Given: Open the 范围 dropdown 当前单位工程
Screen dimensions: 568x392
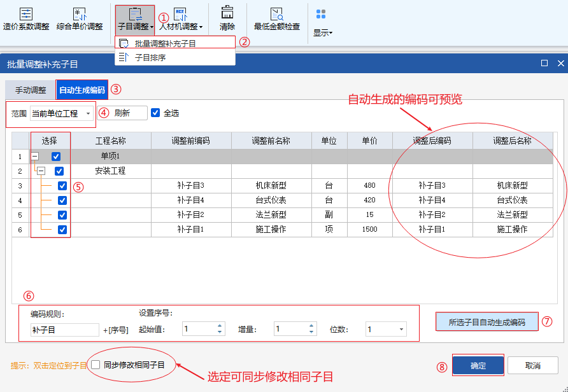Looking at the screenshot, I should (x=62, y=114).
